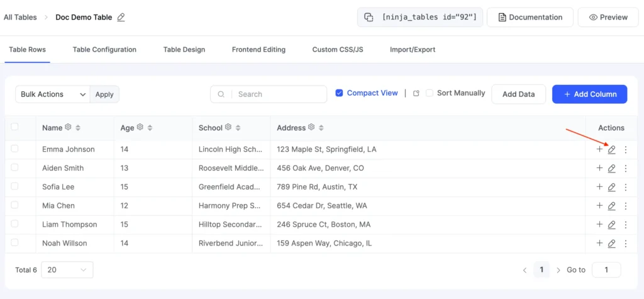Viewport: 644px width, 299px height.
Task: Open more options for Sofia Lee row
Action: [x=626, y=188]
